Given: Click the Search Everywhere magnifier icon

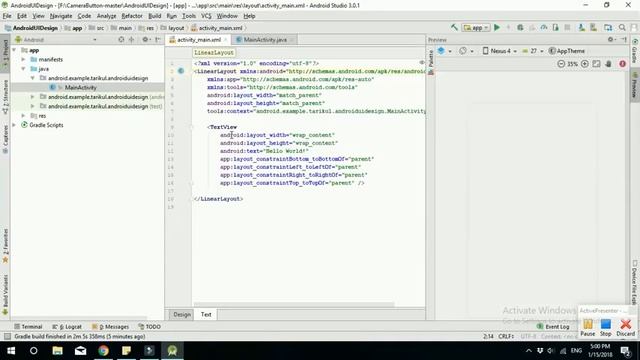Looking at the screenshot, I should (622, 27).
